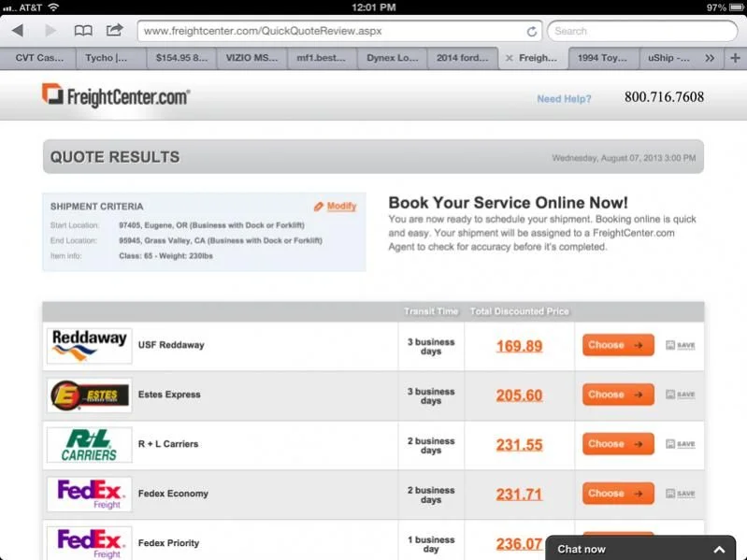
Task: Tap the share arrow icon
Action: click(x=114, y=31)
